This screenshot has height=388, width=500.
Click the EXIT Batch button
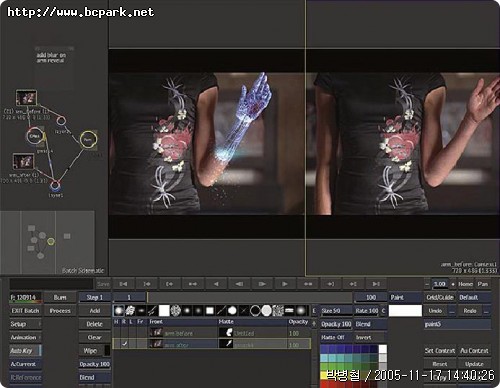25,311
